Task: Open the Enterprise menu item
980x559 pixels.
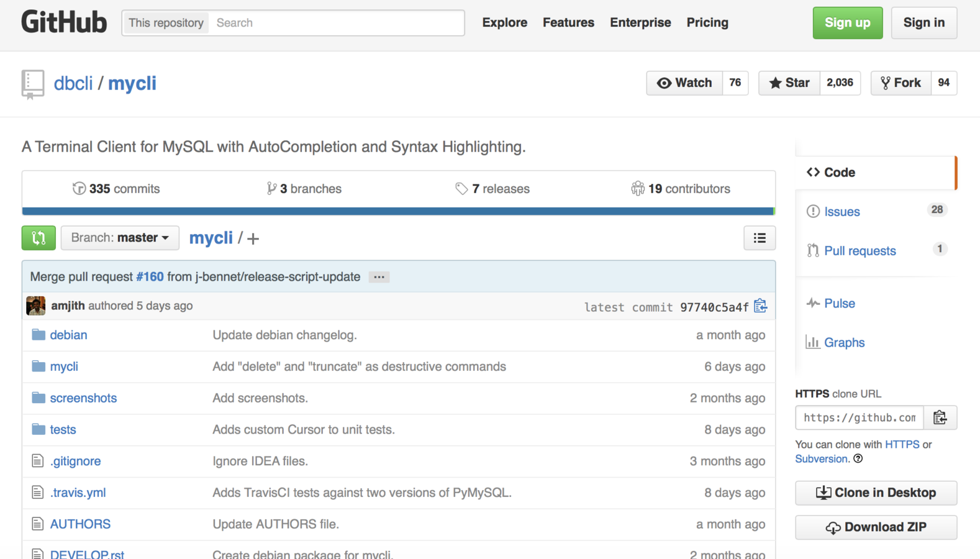Action: [x=640, y=22]
